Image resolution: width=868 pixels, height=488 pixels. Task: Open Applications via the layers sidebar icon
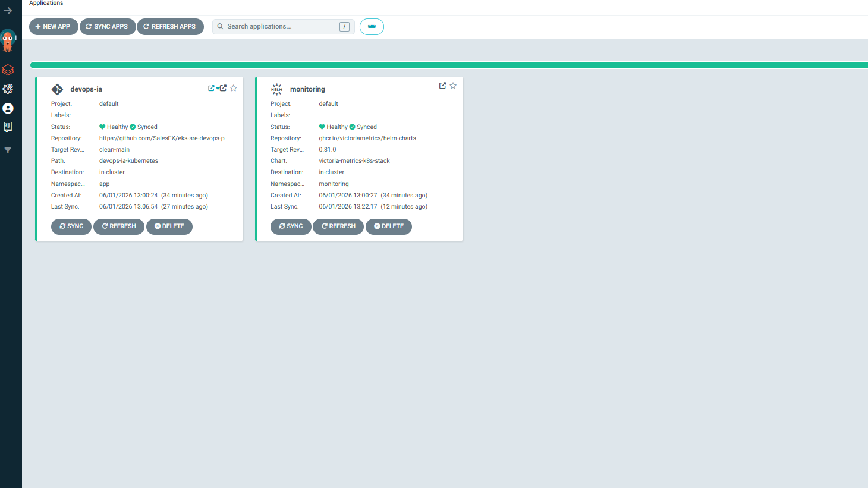8,70
